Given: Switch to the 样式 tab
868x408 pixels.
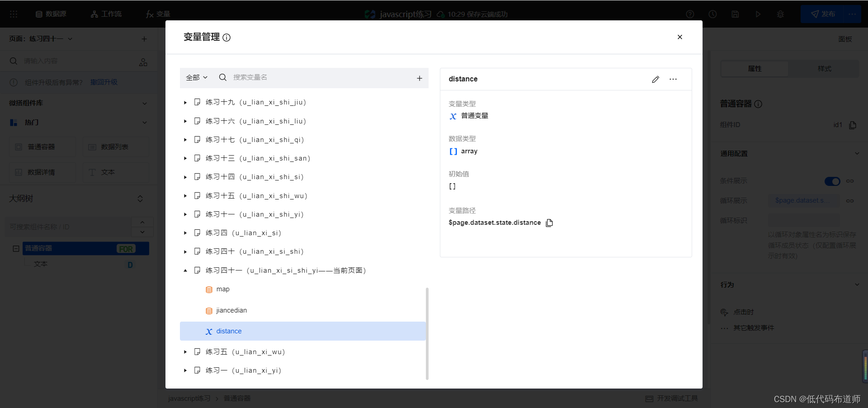Looking at the screenshot, I should (x=825, y=69).
